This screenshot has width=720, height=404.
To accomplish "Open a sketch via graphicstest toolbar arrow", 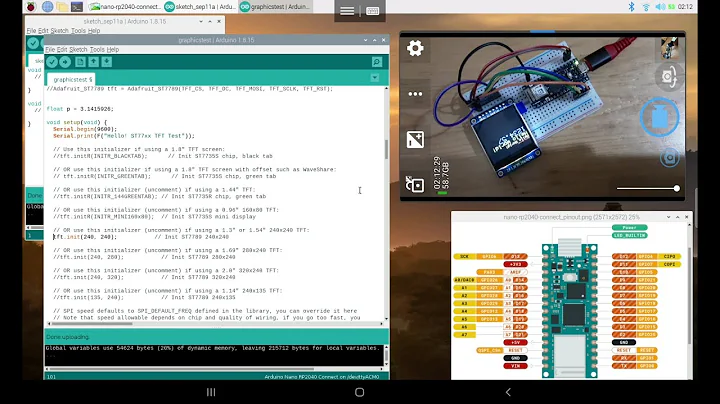I will pos(94,62).
